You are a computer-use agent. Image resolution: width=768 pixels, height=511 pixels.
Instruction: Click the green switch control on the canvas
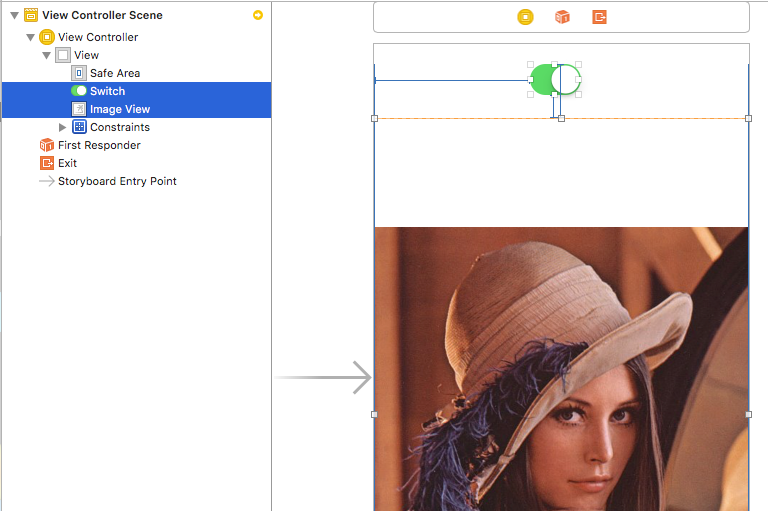pos(555,79)
